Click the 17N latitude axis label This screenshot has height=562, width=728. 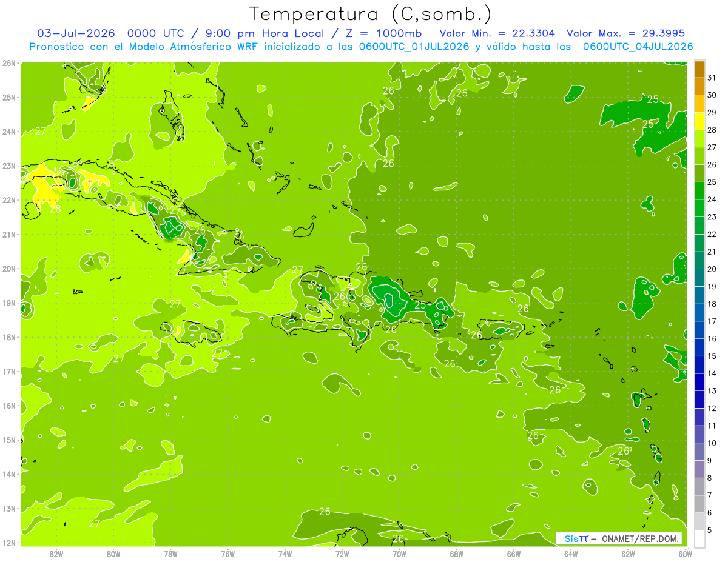[10, 372]
